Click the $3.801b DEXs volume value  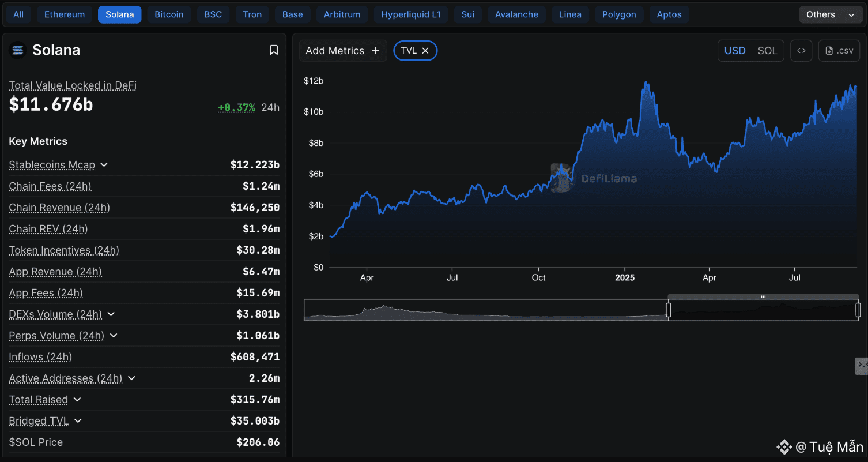[258, 314]
